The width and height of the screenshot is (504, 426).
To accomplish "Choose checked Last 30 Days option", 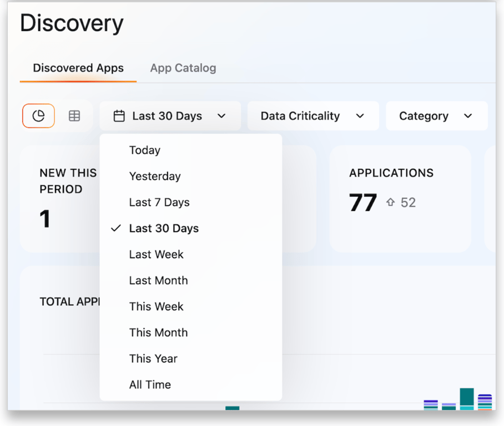I will click(191, 228).
